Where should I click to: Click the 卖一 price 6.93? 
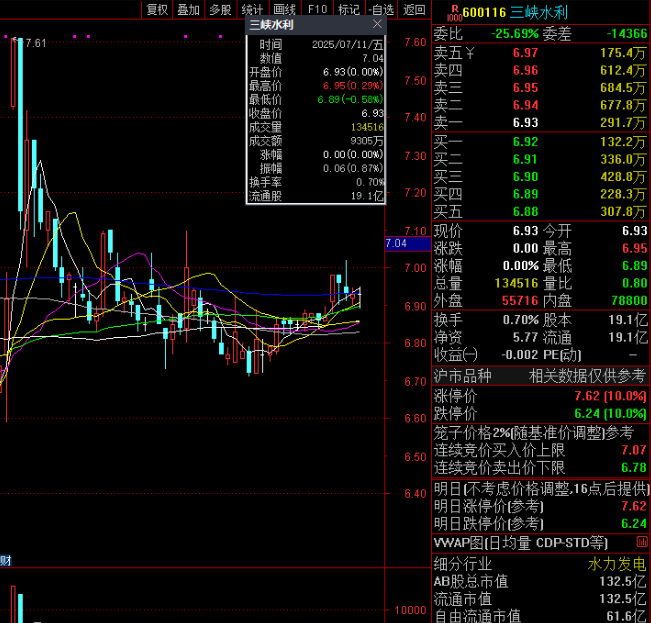[x=525, y=122]
